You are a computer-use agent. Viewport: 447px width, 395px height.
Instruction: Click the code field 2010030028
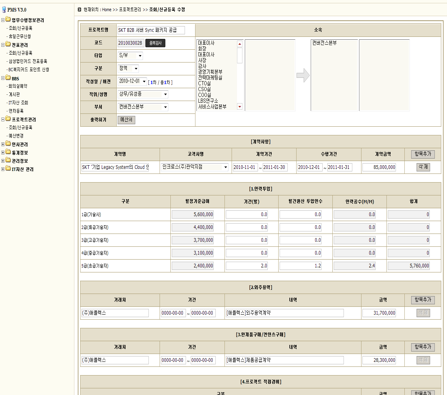coord(130,43)
